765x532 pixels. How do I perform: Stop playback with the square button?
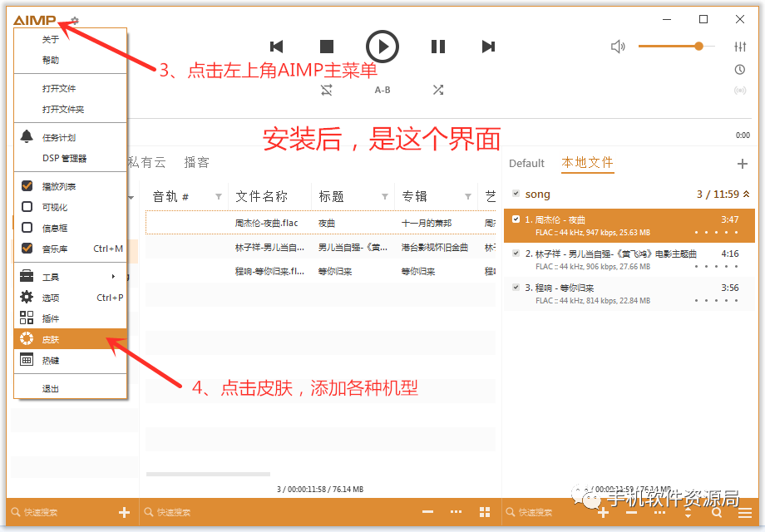pos(327,47)
